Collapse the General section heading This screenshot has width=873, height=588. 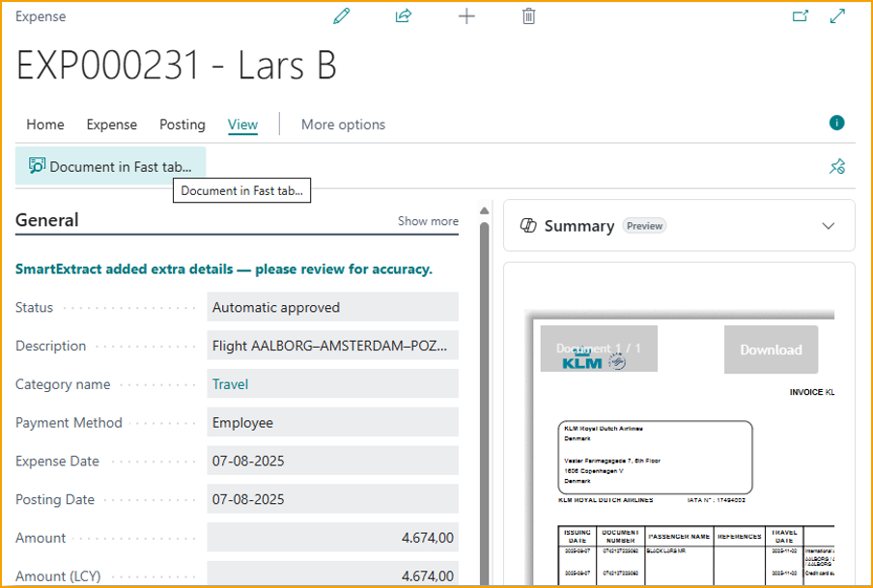(x=47, y=220)
